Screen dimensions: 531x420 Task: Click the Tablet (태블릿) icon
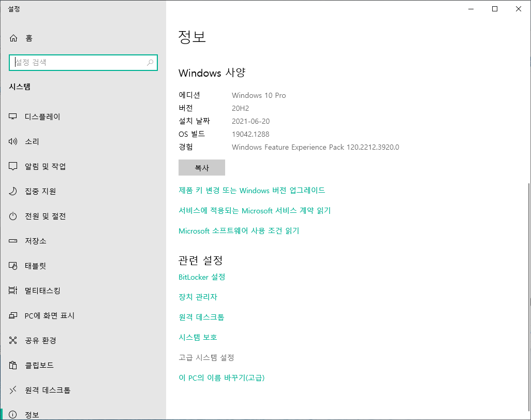pyautogui.click(x=13, y=266)
